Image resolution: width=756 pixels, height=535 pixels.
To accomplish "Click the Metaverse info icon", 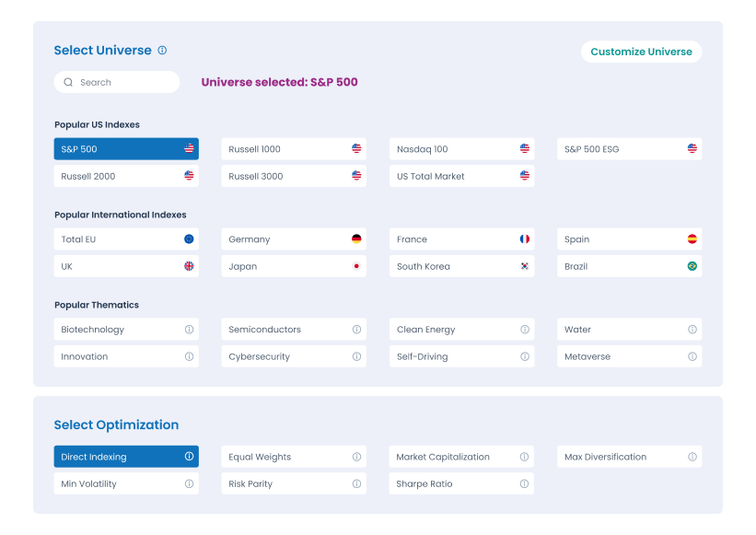I will coord(692,356).
